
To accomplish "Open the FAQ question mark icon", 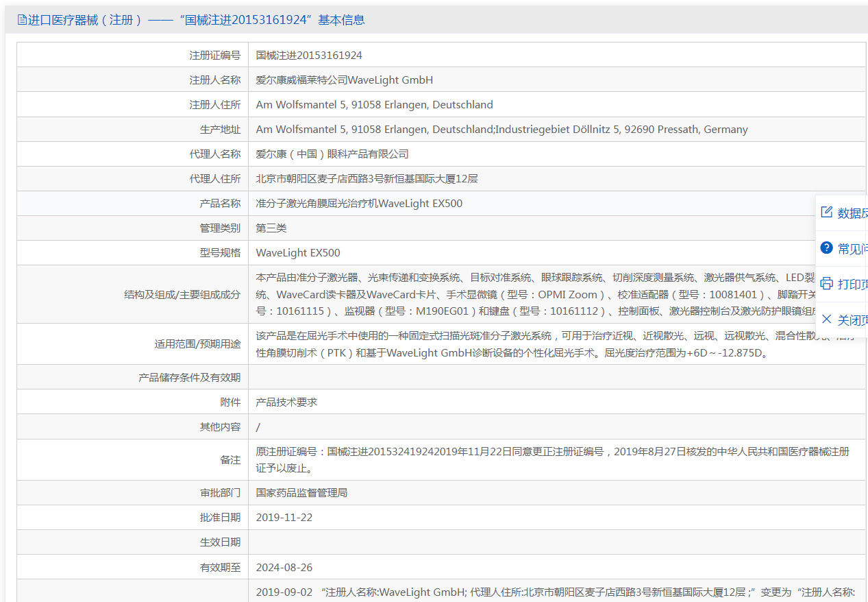I will click(826, 248).
